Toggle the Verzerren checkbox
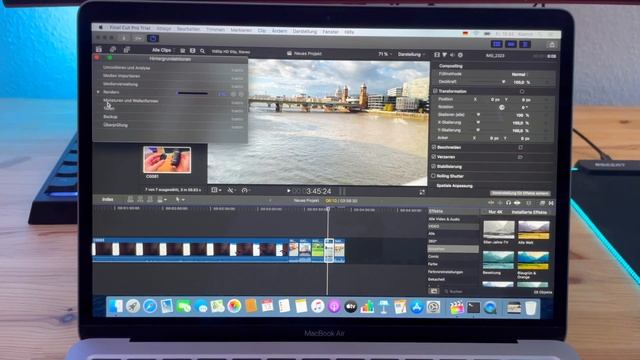Image resolution: width=640 pixels, height=360 pixels. [x=434, y=156]
